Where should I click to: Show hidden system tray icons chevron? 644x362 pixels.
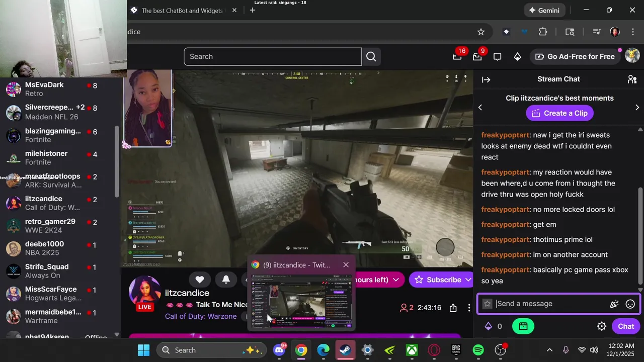pos(549,350)
